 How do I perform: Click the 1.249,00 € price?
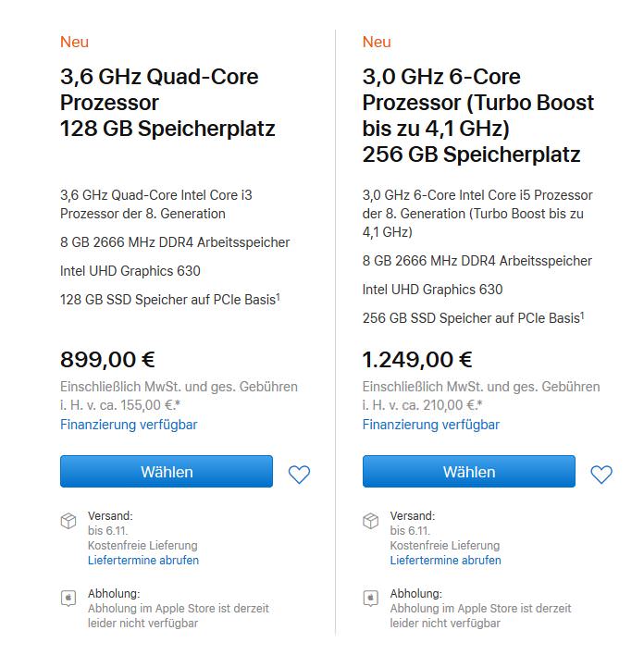(417, 359)
